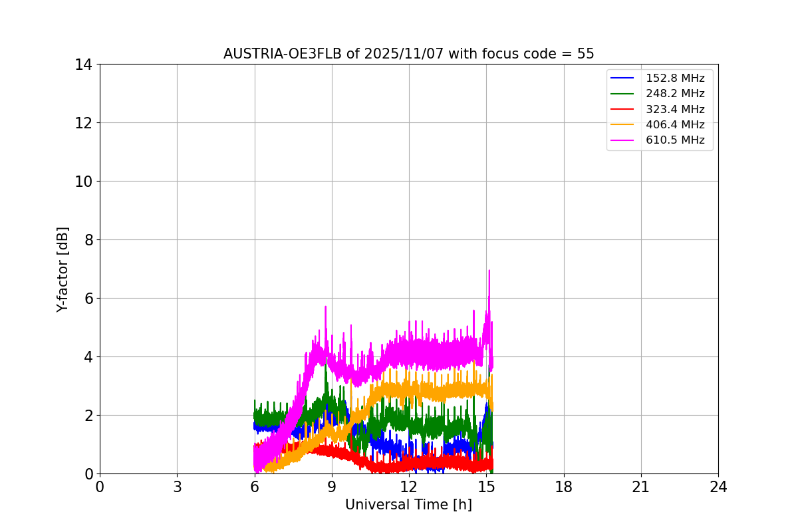
Task: Click the x-axis tick label 6
Action: click(x=255, y=487)
